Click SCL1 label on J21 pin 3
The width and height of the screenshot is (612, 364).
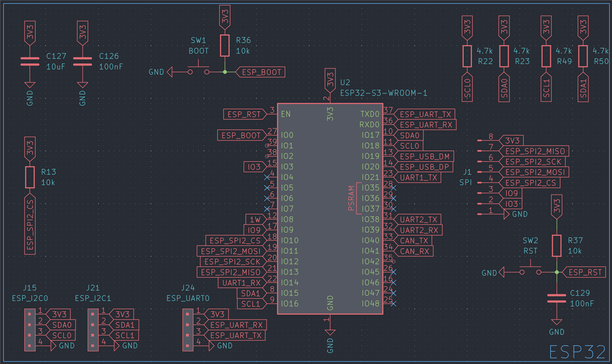click(124, 335)
